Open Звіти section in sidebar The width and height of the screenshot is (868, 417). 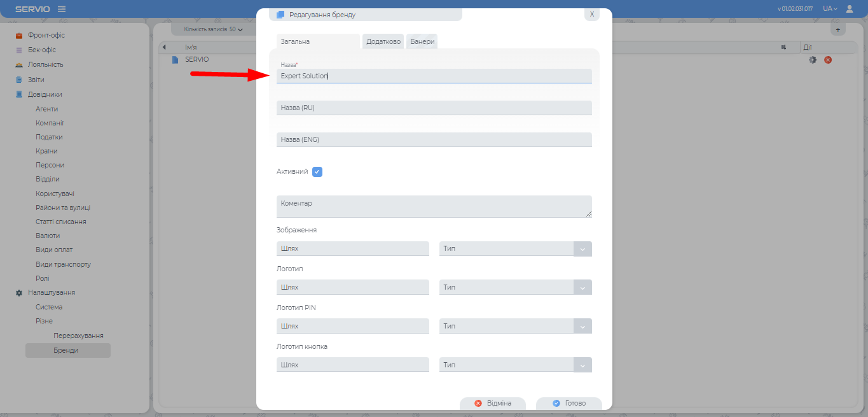(x=36, y=80)
